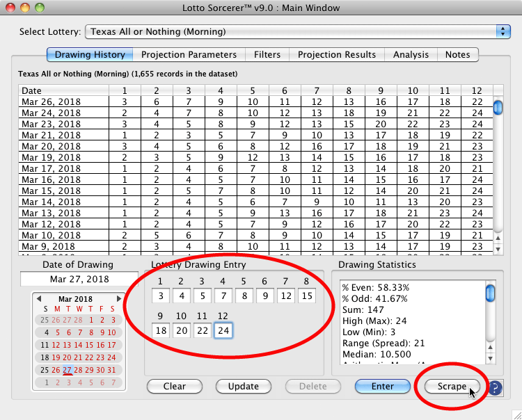Select the Mar 12, 2018 row

(x=255, y=224)
